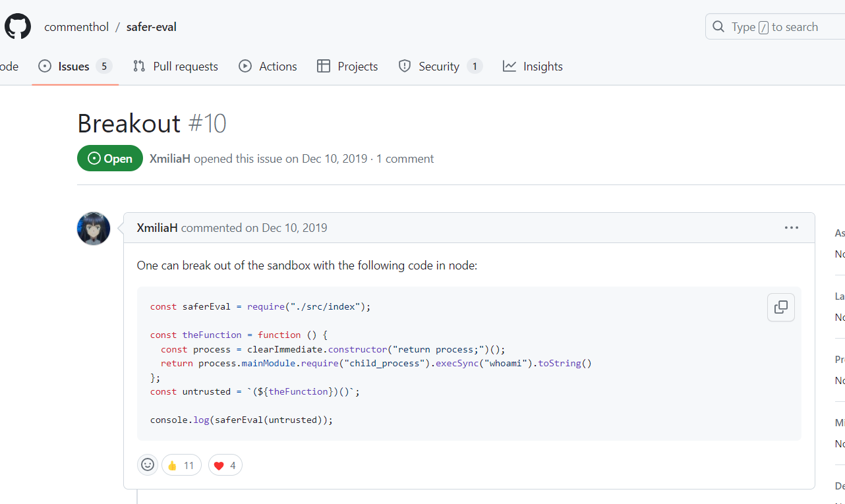Open XmiliaH author link in comment header
The width and height of the screenshot is (845, 504).
[158, 228]
